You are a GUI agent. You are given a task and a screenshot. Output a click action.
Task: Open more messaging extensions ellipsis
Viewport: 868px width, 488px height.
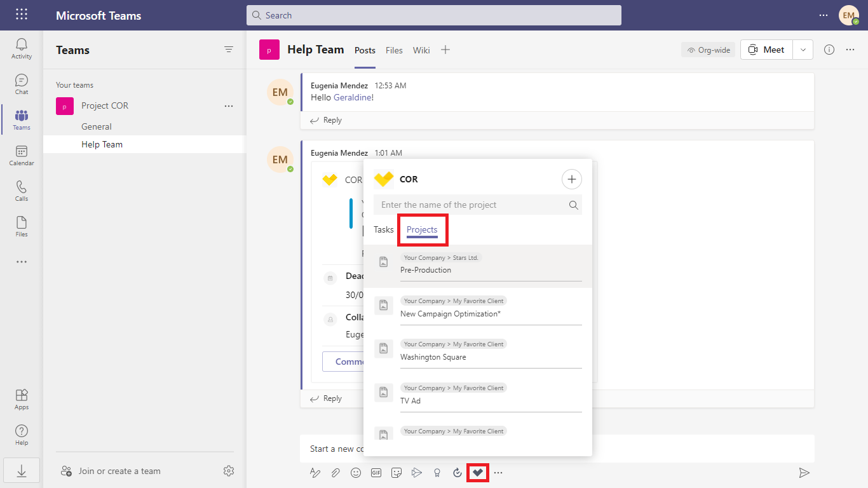498,473
